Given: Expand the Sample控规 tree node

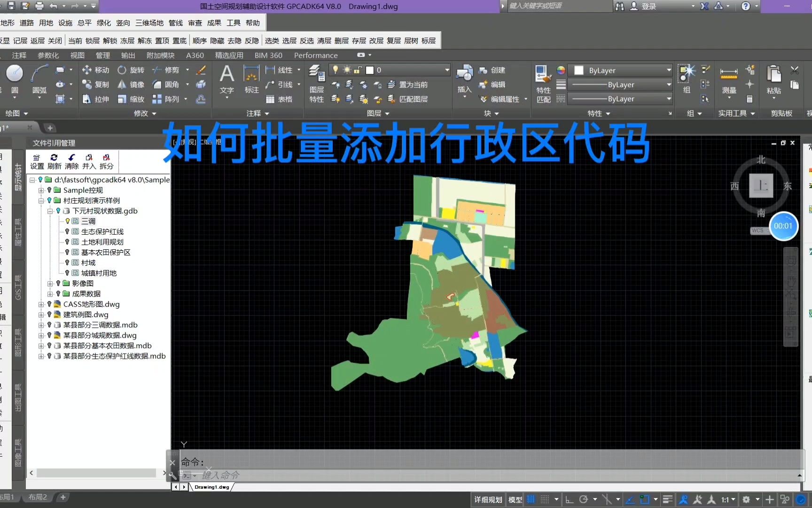Looking at the screenshot, I should tap(41, 190).
